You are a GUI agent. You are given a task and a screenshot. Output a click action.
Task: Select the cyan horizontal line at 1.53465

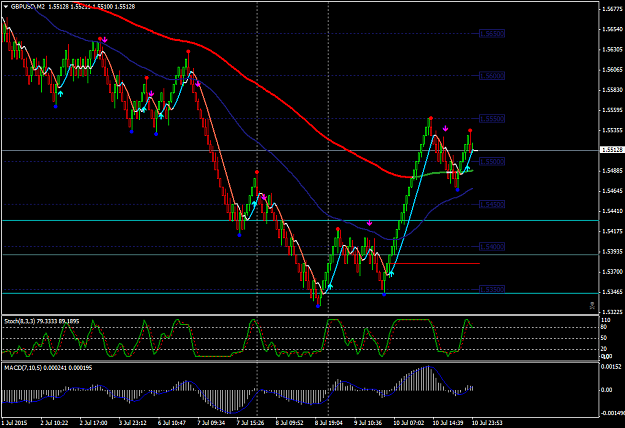(300, 293)
